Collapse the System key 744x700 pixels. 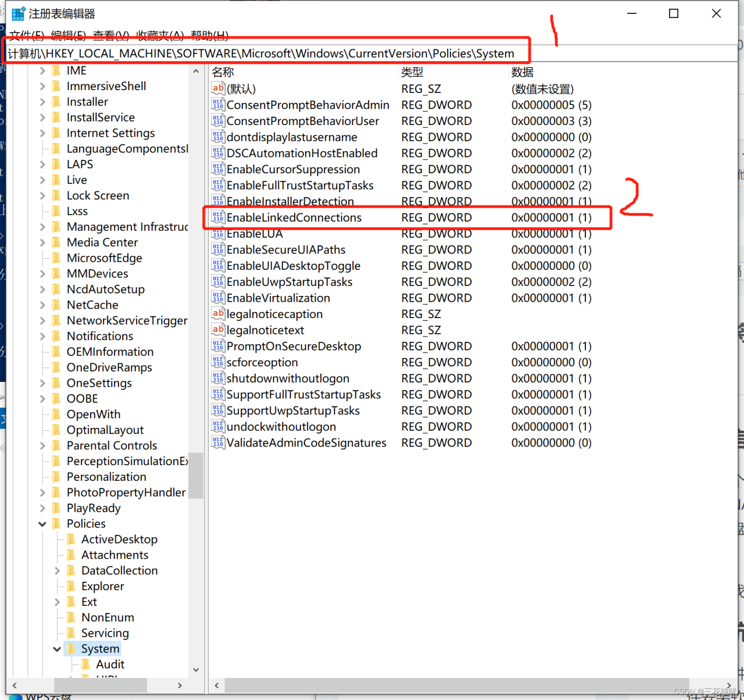click(x=57, y=649)
